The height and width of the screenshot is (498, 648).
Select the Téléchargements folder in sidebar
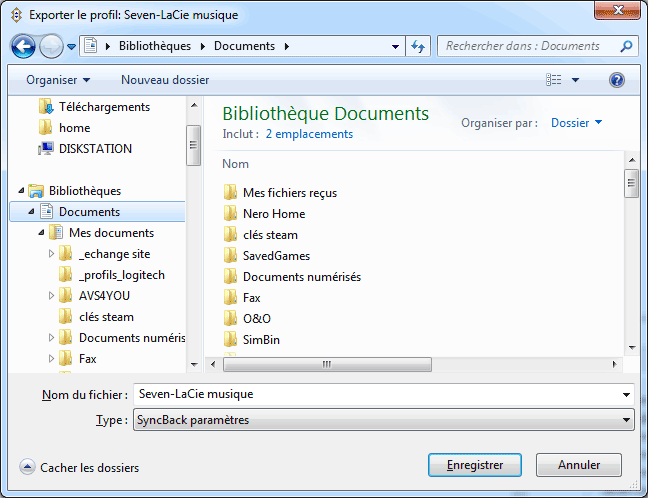point(104,107)
